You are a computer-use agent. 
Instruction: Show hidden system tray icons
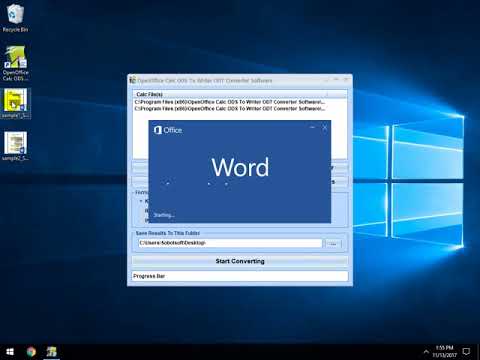[x=426, y=352]
